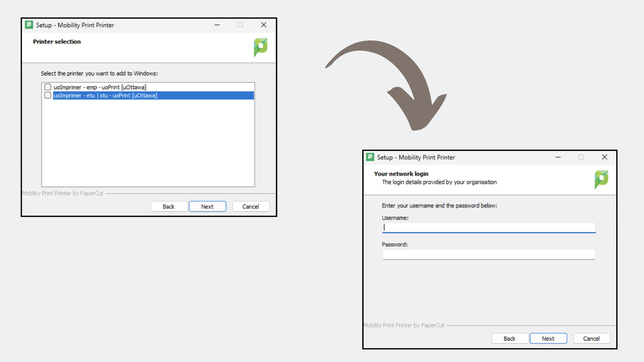Click the PaperCut logo in Printer selection header

coord(260,47)
